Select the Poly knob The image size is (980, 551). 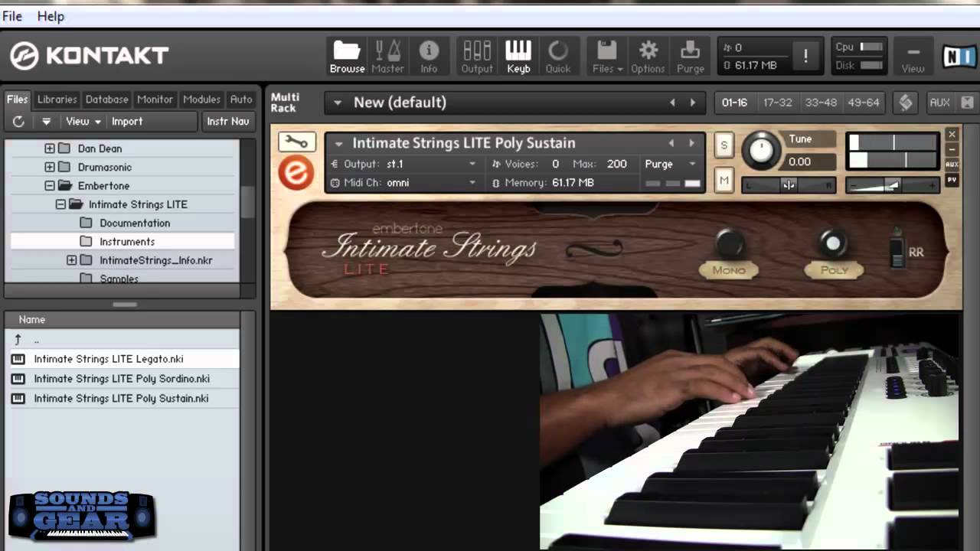tap(832, 244)
